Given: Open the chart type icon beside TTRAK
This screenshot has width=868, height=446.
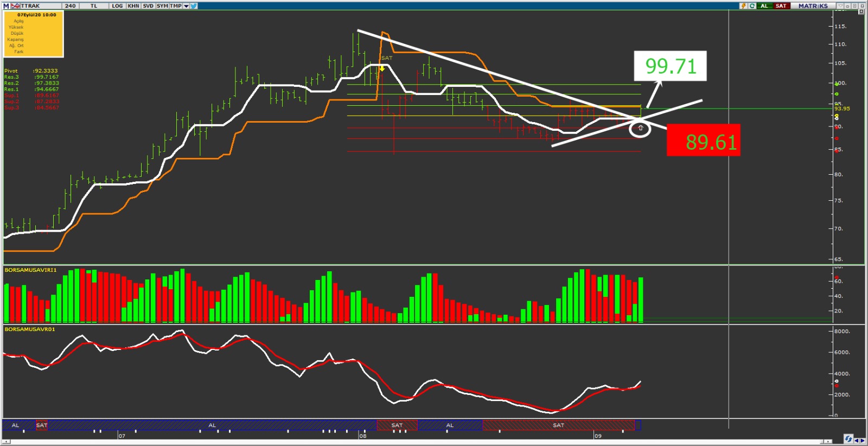Looking at the screenshot, I should pos(15,6).
